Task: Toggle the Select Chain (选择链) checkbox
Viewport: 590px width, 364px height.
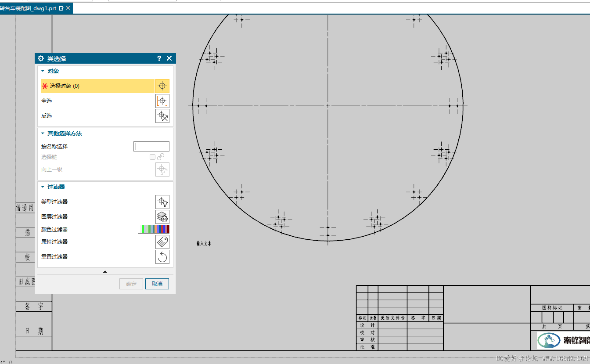Action: pyautogui.click(x=152, y=157)
